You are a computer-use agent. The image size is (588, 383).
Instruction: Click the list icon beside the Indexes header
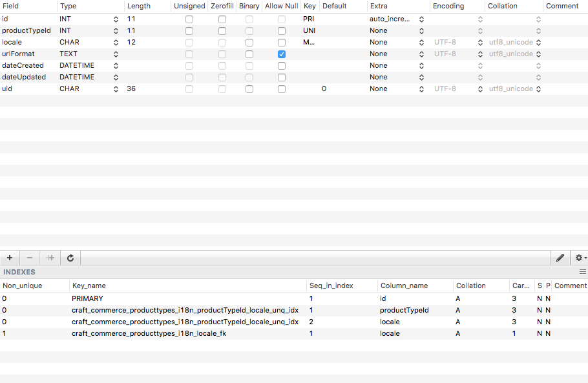pos(582,271)
